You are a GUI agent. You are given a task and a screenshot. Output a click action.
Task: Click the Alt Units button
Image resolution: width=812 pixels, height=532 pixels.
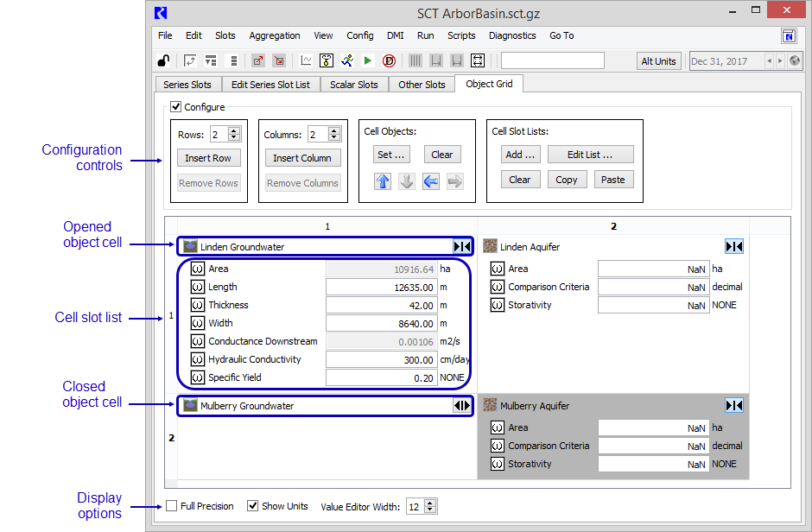(659, 61)
